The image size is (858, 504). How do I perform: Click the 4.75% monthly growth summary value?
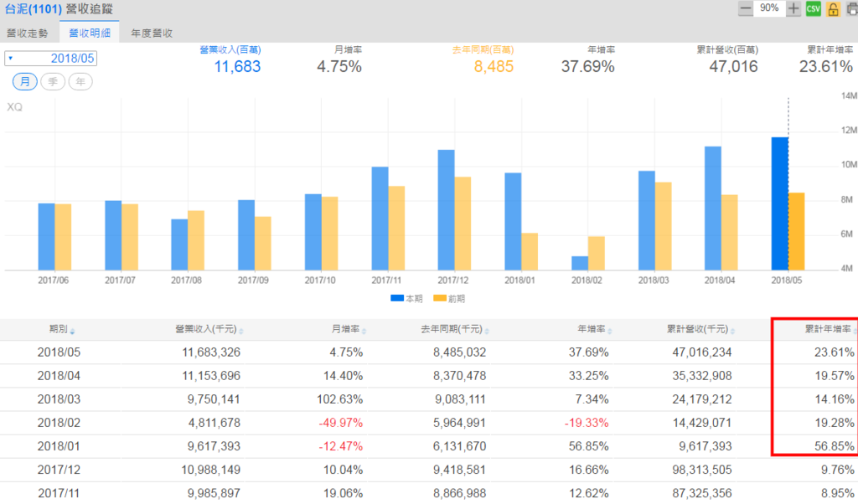[x=339, y=67]
